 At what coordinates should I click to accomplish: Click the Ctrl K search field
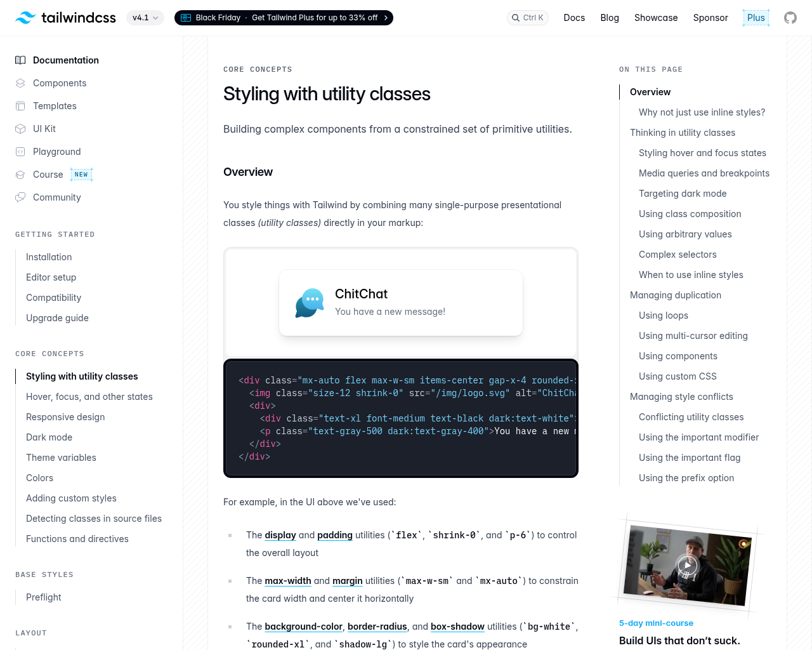click(527, 18)
